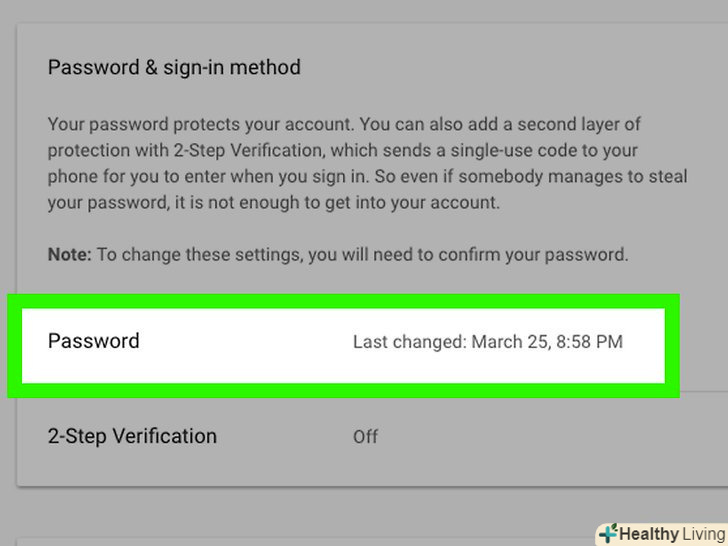Click the bold "Note:" label
Image resolution: width=728 pixels, height=546 pixels.
[69, 254]
